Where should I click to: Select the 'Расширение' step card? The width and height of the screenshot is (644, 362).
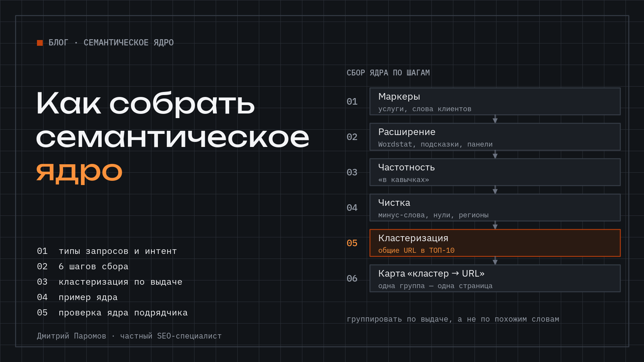(495, 137)
